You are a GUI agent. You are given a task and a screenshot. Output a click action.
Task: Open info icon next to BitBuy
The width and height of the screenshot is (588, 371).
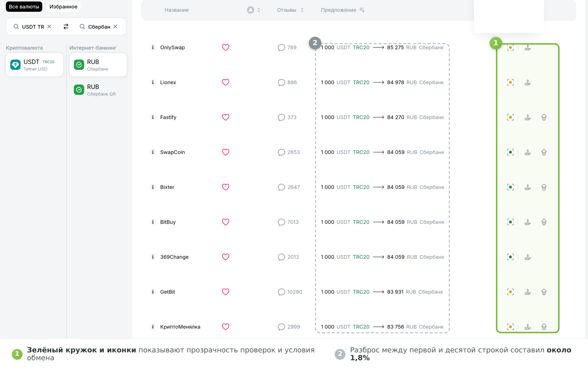point(153,222)
